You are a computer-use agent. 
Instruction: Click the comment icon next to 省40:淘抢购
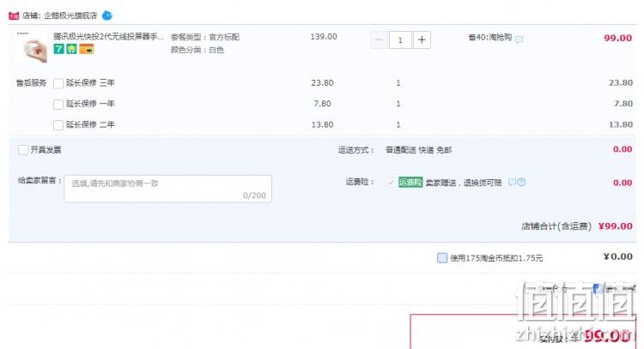pyautogui.click(x=519, y=39)
